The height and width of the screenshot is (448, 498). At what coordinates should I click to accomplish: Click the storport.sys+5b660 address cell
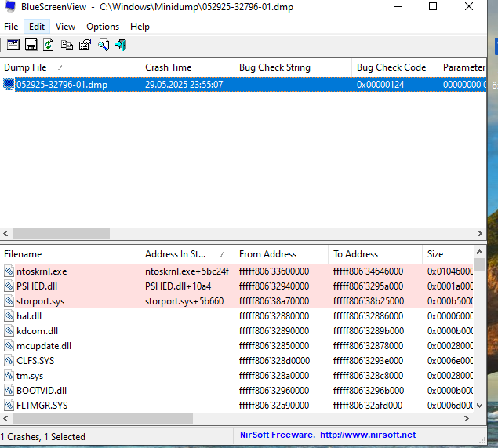pos(184,301)
